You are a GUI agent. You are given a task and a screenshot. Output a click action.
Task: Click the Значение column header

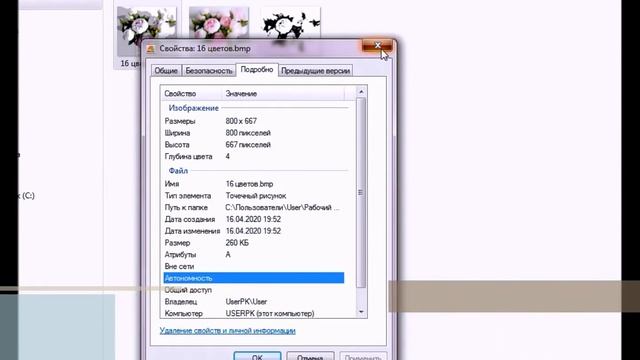coord(283,93)
